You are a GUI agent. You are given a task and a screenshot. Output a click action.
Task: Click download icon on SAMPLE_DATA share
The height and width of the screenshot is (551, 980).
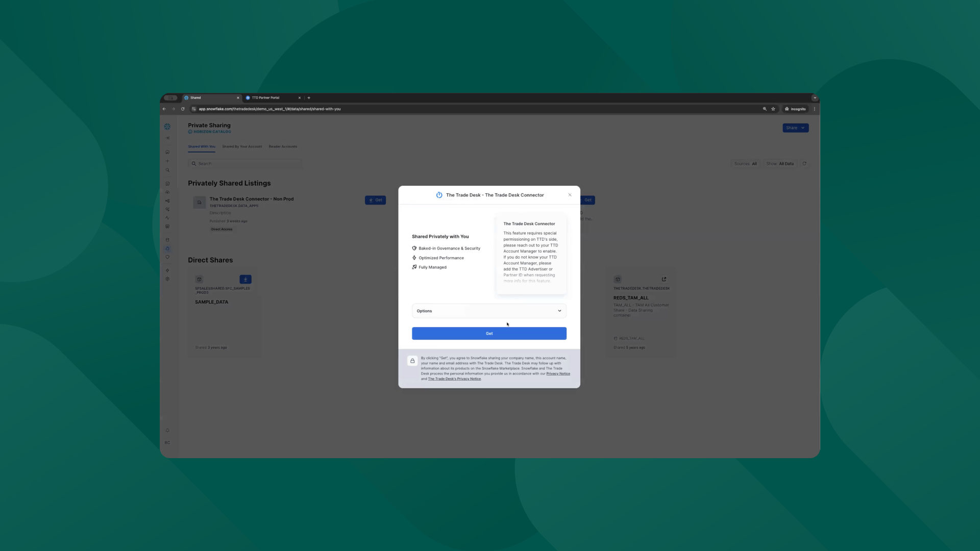[x=245, y=280]
